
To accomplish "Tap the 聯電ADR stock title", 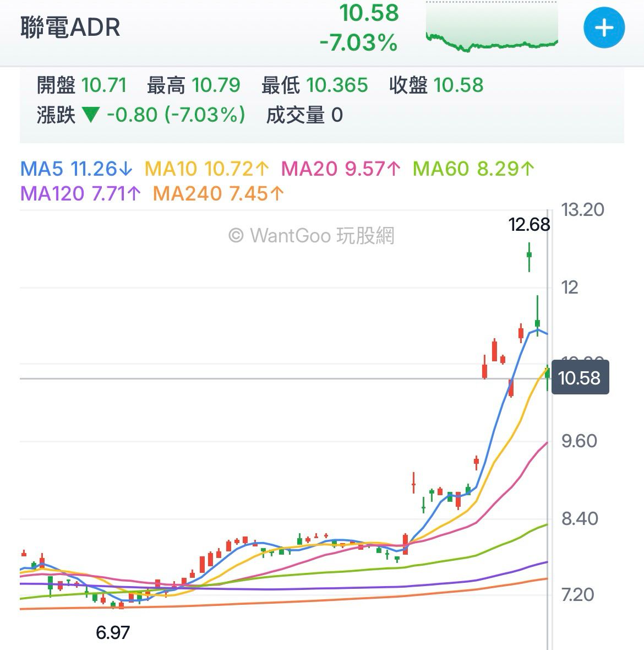I will (x=70, y=28).
